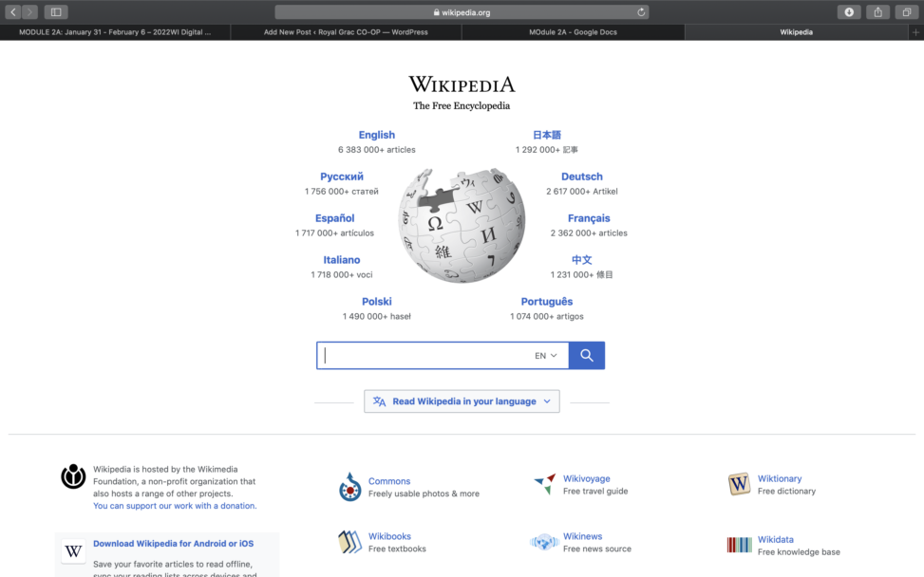Viewport: 924px width, 577px height.
Task: Open the Deutsch Wikipedia link
Action: [x=581, y=177]
